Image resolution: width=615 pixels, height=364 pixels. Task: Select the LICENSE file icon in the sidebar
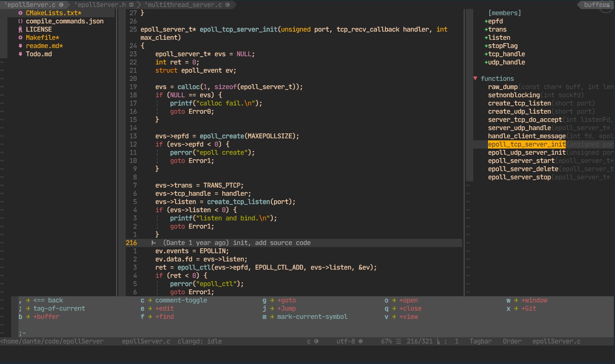20,29
